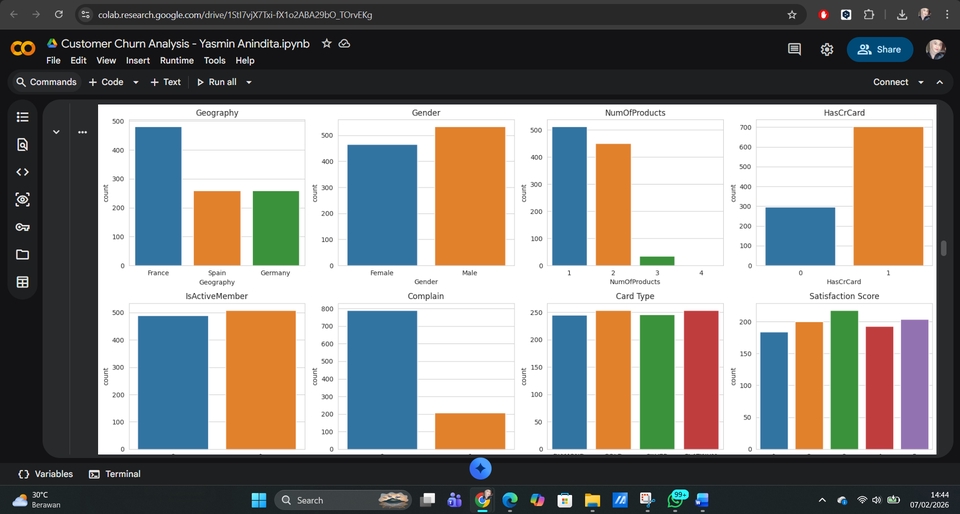960x514 pixels.
Task: Click the browser address bar URL
Action: pyautogui.click(x=235, y=15)
